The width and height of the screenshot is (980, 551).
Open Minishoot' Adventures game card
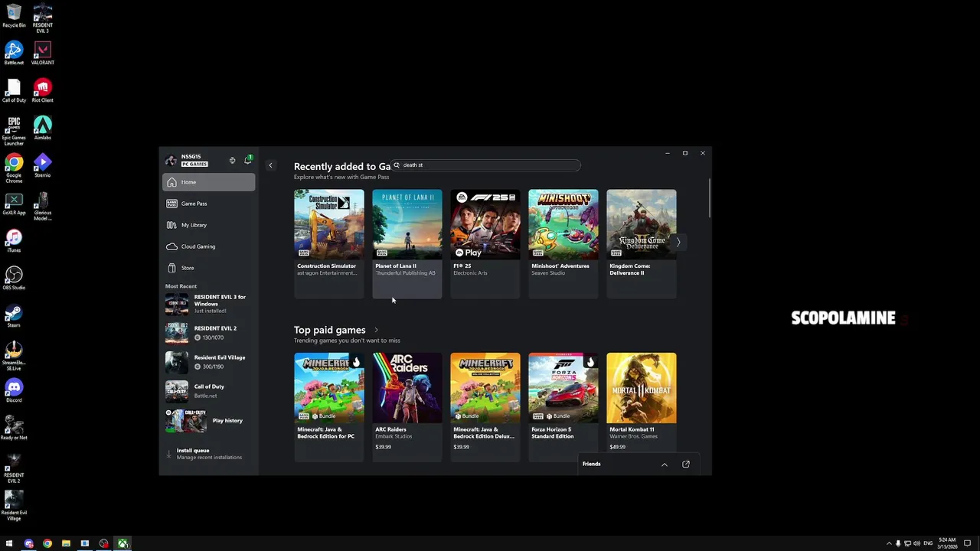(563, 243)
